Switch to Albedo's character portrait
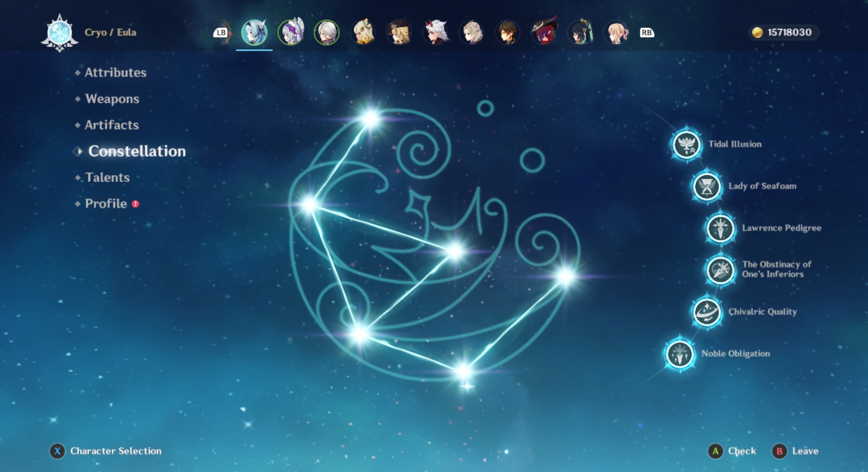This screenshot has height=472, width=868. click(472, 32)
